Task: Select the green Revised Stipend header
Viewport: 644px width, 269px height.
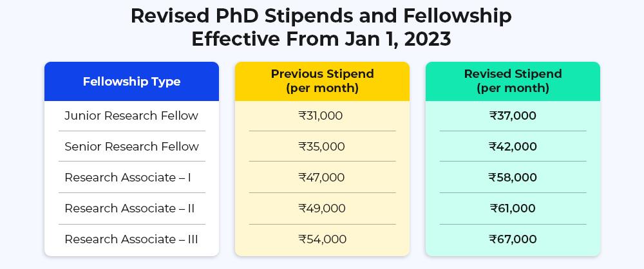Action: coord(513,81)
